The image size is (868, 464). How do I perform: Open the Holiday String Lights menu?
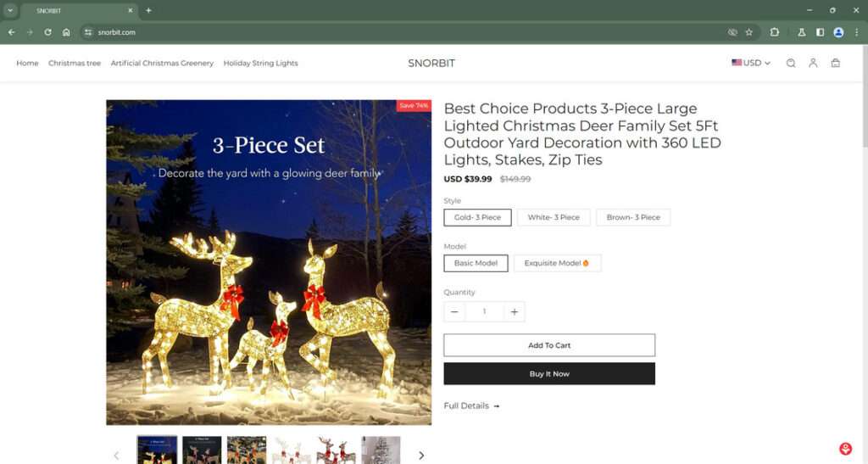(261, 63)
